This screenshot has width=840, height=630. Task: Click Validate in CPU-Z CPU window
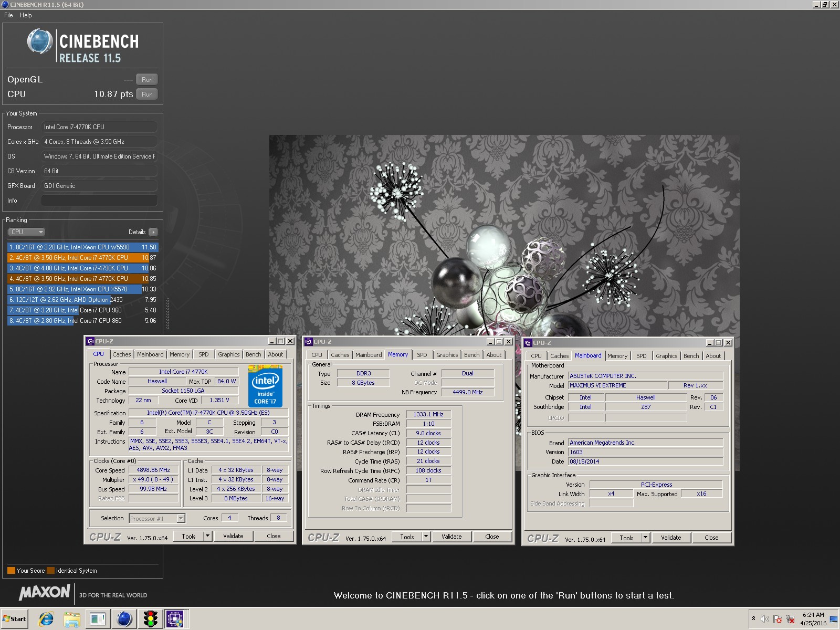(233, 536)
